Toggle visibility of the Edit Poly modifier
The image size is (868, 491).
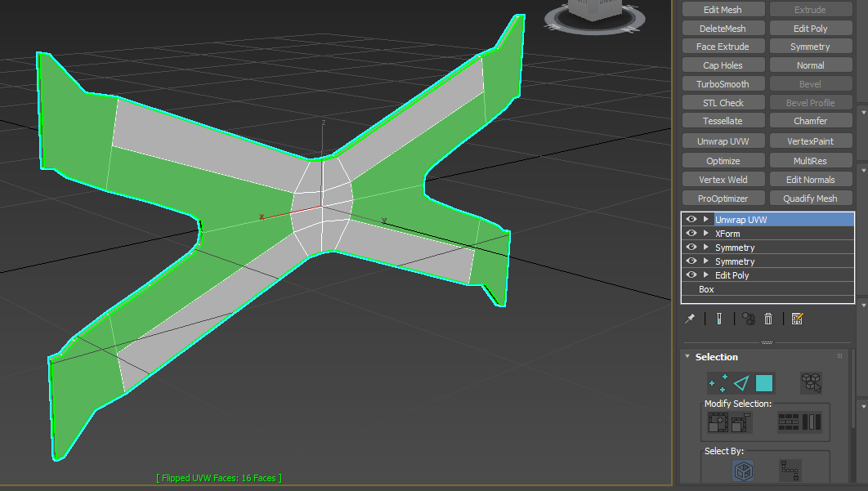(691, 275)
